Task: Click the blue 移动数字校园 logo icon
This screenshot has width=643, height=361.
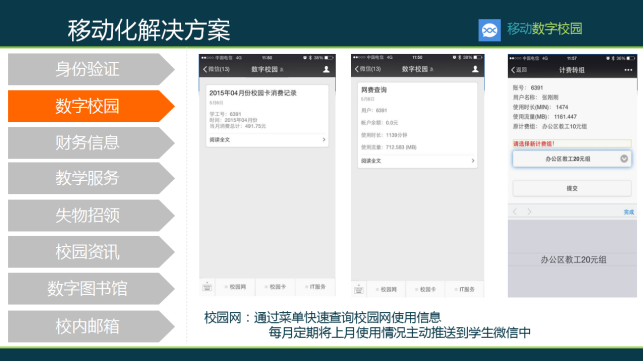Action: (489, 30)
